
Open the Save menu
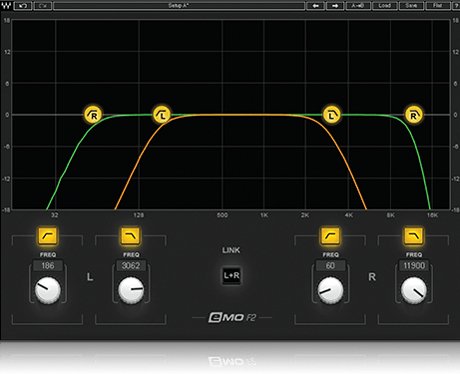click(411, 6)
